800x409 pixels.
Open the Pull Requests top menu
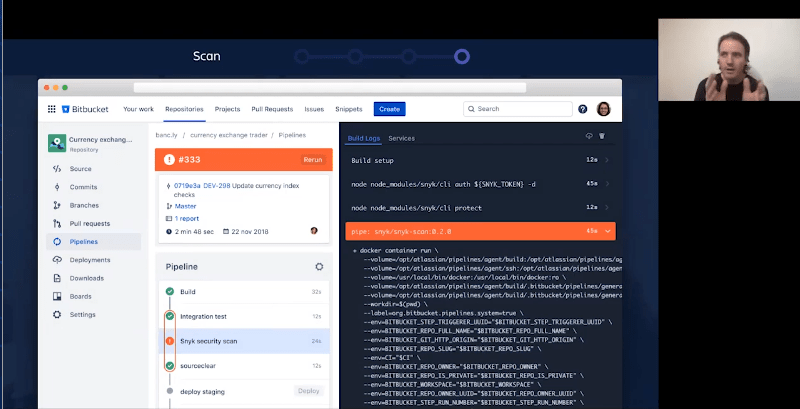point(272,109)
